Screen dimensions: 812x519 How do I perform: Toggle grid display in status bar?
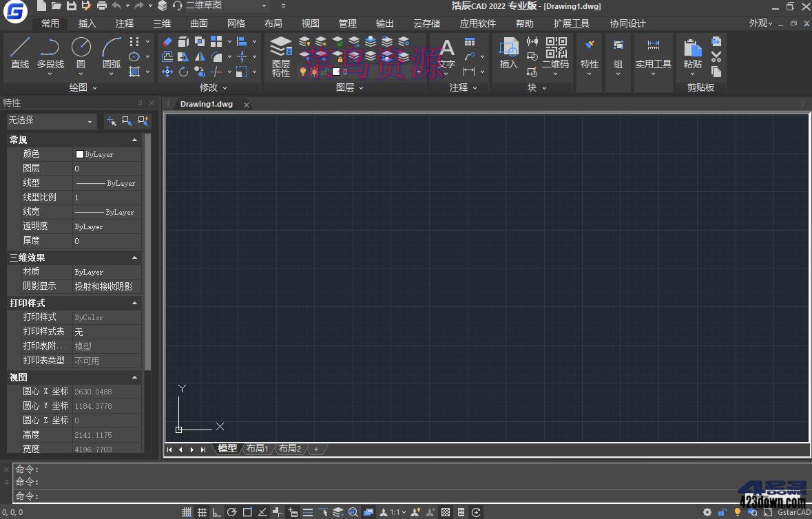point(202,512)
